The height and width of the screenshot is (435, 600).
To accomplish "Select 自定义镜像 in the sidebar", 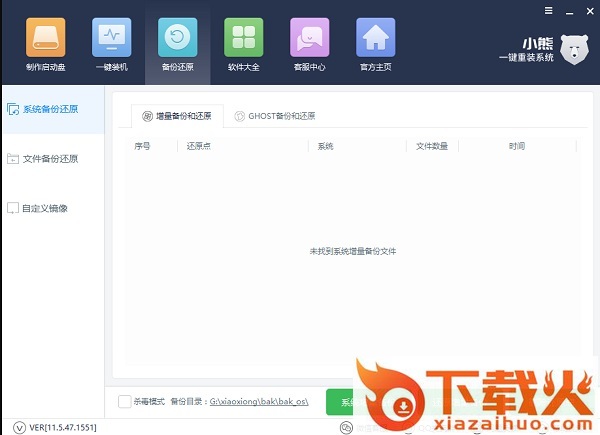I will pos(44,209).
